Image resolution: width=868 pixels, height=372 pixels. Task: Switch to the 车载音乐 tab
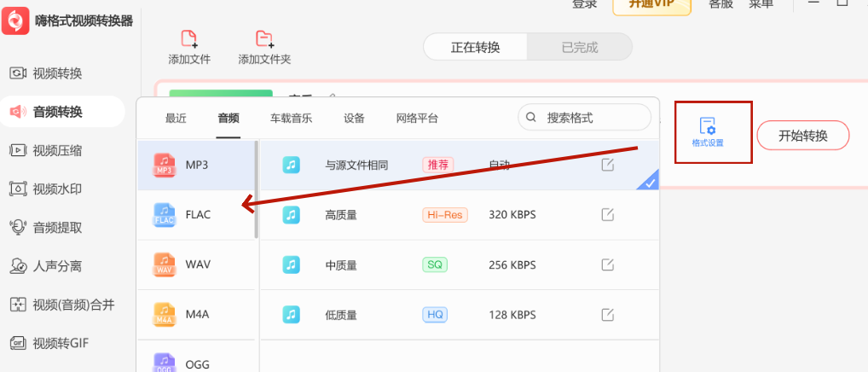tap(291, 118)
